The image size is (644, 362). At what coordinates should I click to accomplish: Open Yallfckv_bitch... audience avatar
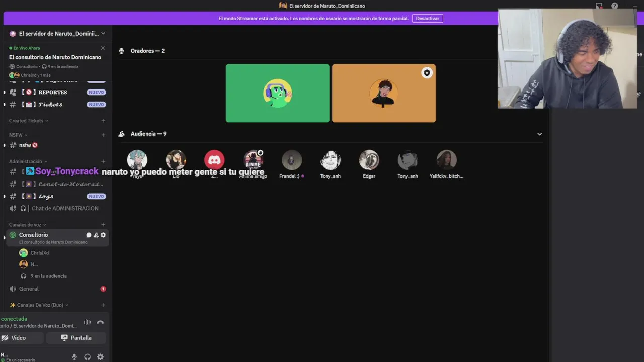click(446, 160)
